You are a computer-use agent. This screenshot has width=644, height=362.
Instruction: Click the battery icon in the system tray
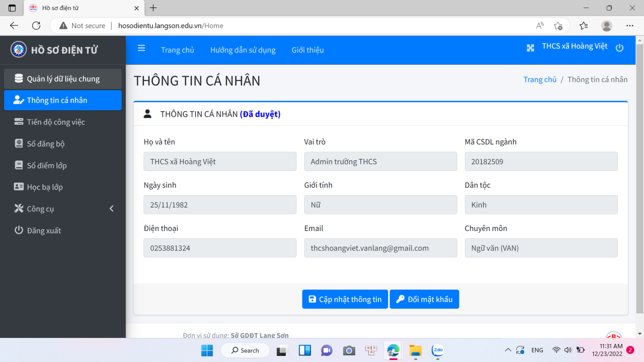point(580,350)
